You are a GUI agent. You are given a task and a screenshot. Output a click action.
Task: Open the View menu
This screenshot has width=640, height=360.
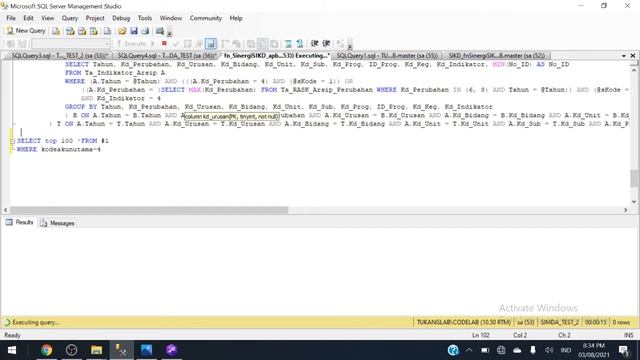click(47, 18)
